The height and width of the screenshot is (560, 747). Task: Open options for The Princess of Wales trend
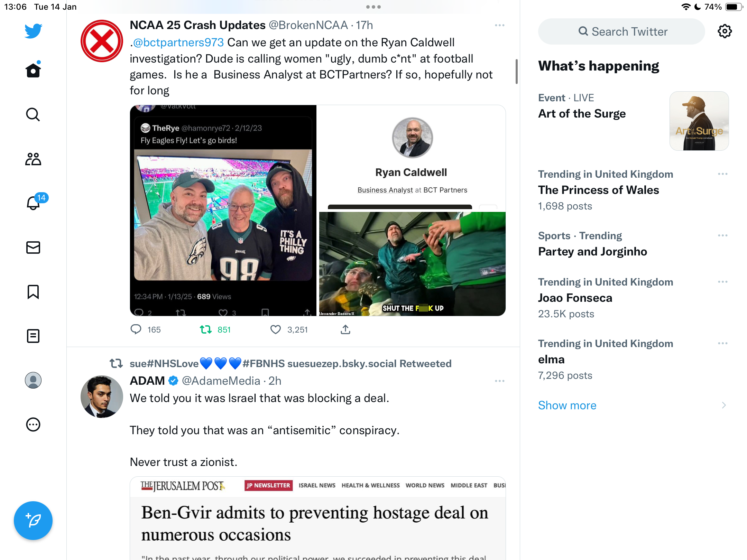point(723,174)
